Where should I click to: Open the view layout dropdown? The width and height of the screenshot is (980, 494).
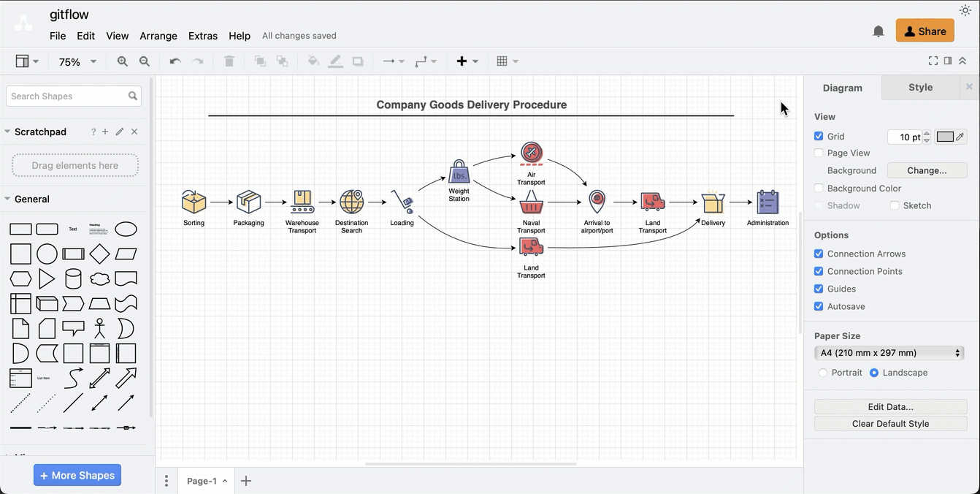point(27,61)
